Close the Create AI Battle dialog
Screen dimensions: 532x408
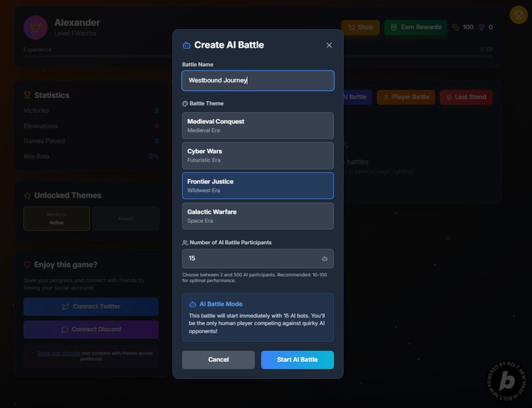[x=329, y=45]
